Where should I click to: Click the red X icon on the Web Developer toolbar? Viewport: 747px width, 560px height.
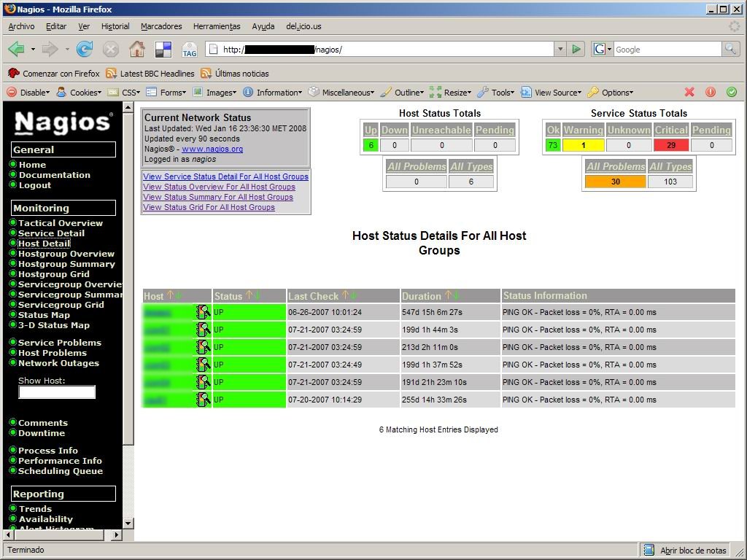click(690, 92)
